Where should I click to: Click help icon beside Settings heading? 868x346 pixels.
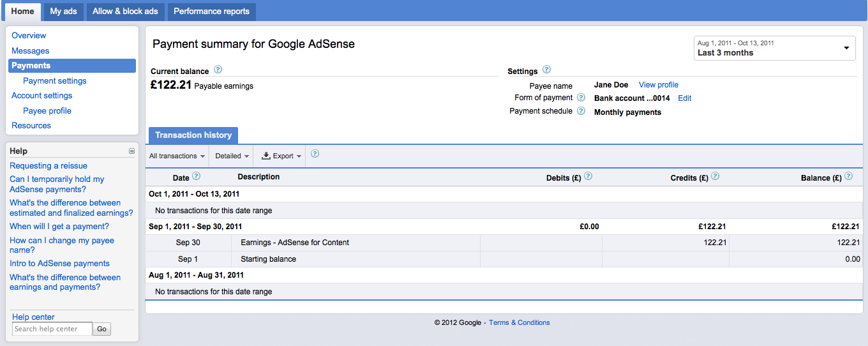click(546, 70)
